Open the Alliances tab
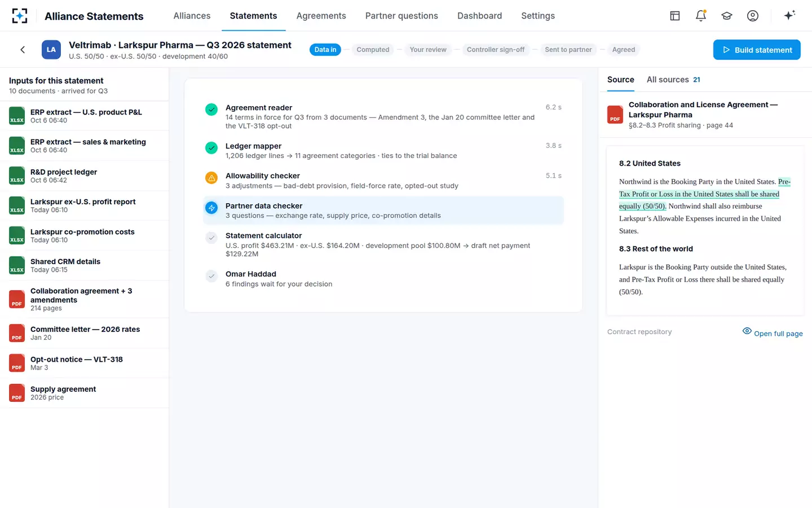812x508 pixels. [192, 16]
